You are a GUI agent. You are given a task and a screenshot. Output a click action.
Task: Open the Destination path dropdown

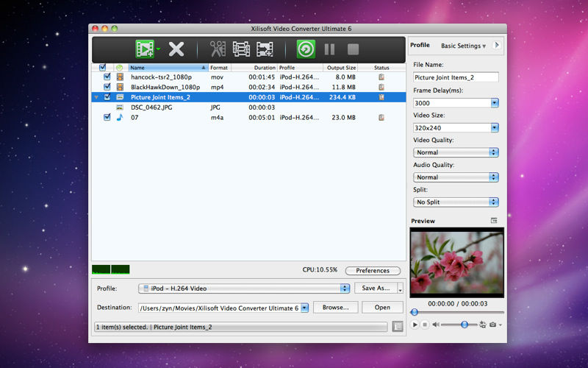(x=304, y=308)
